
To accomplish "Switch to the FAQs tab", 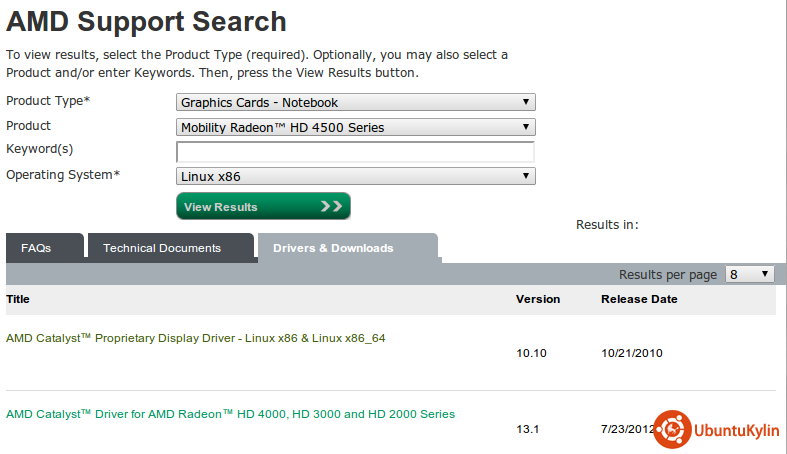I will pyautogui.click(x=36, y=248).
